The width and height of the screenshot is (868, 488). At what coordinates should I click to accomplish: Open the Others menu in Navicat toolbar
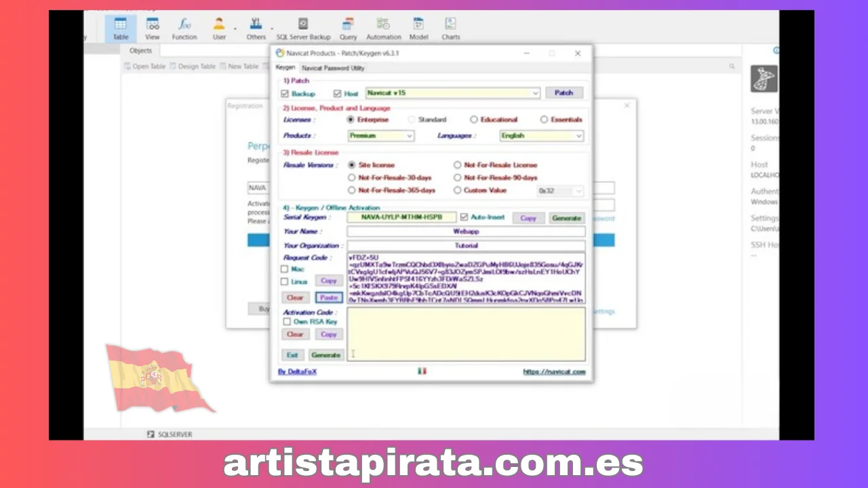(256, 28)
